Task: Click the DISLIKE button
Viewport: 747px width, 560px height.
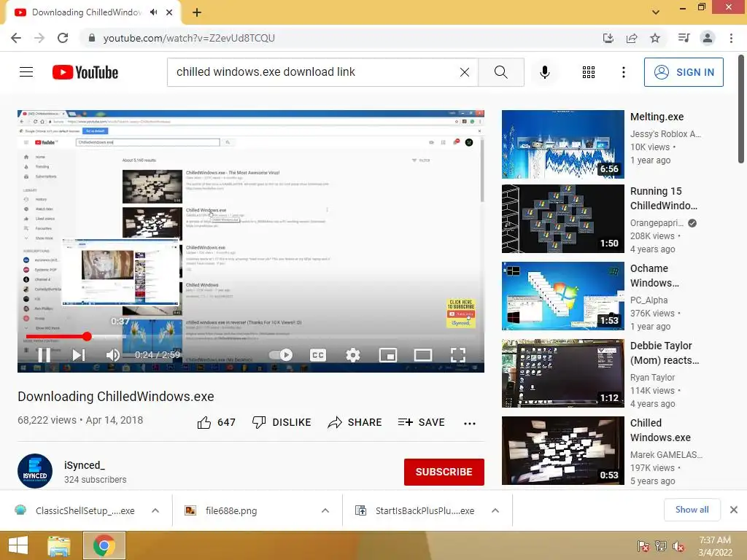Action: [282, 422]
